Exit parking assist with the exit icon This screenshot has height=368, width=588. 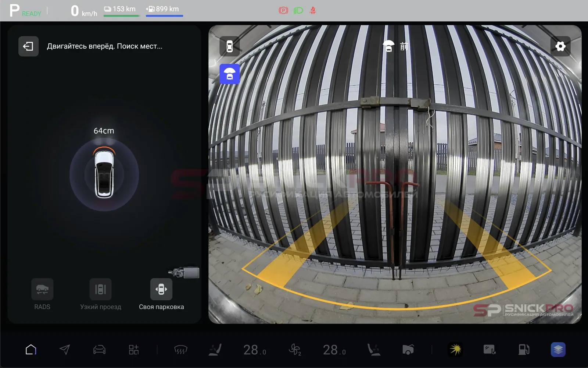point(28,46)
